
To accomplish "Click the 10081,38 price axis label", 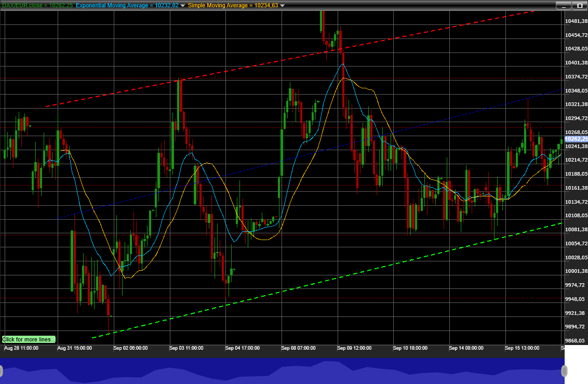I will click(x=577, y=230).
